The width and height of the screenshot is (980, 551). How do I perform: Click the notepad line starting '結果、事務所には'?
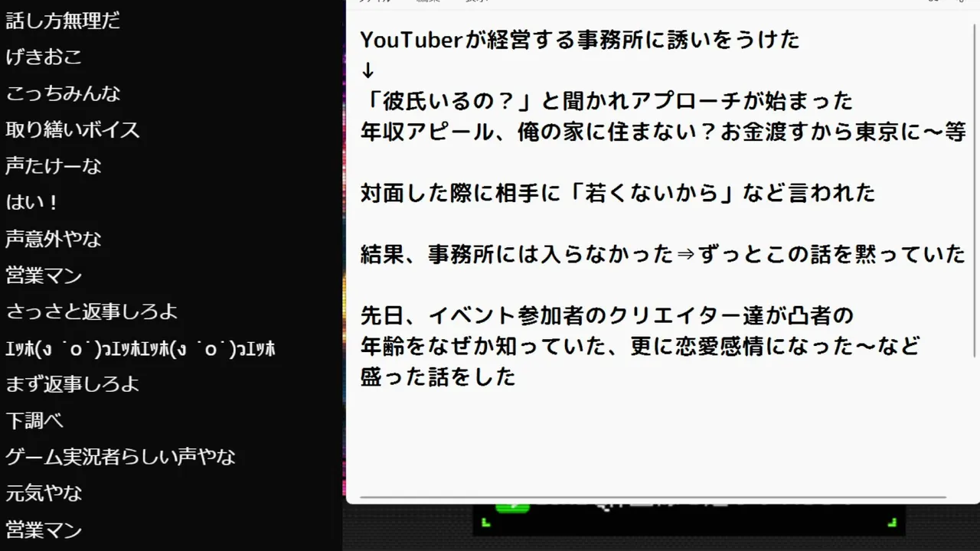pyautogui.click(x=663, y=254)
